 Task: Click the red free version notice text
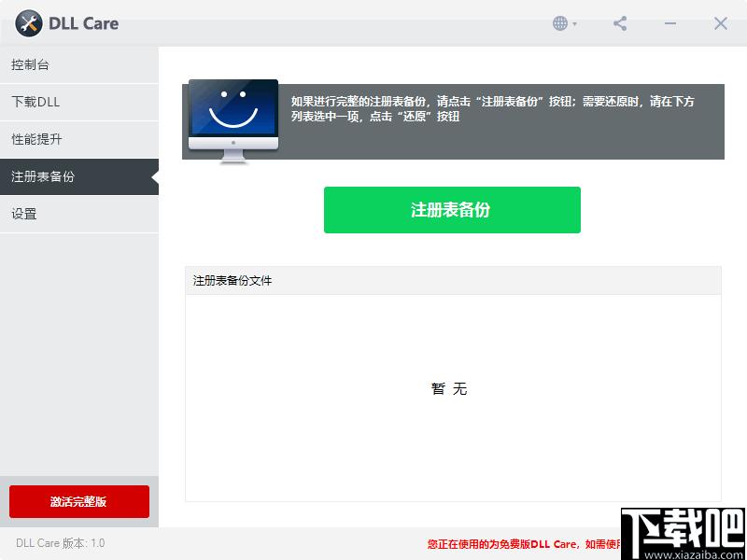524,544
